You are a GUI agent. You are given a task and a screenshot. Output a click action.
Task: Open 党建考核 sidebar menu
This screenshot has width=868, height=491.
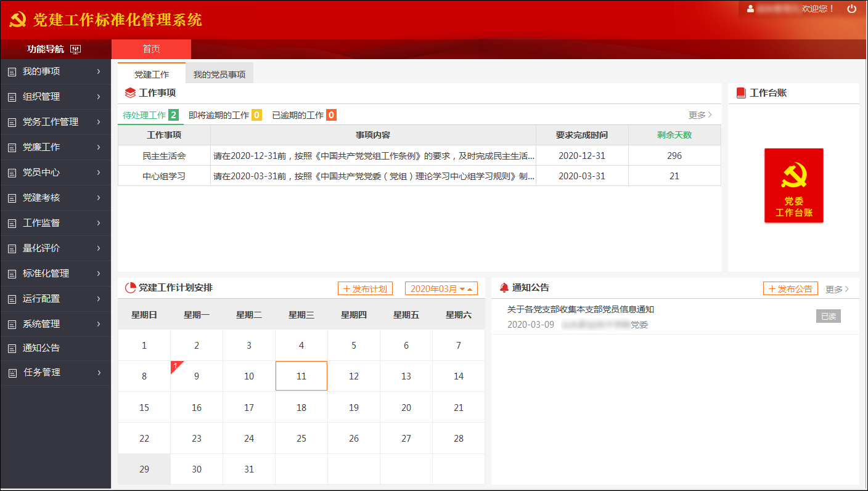[55, 198]
